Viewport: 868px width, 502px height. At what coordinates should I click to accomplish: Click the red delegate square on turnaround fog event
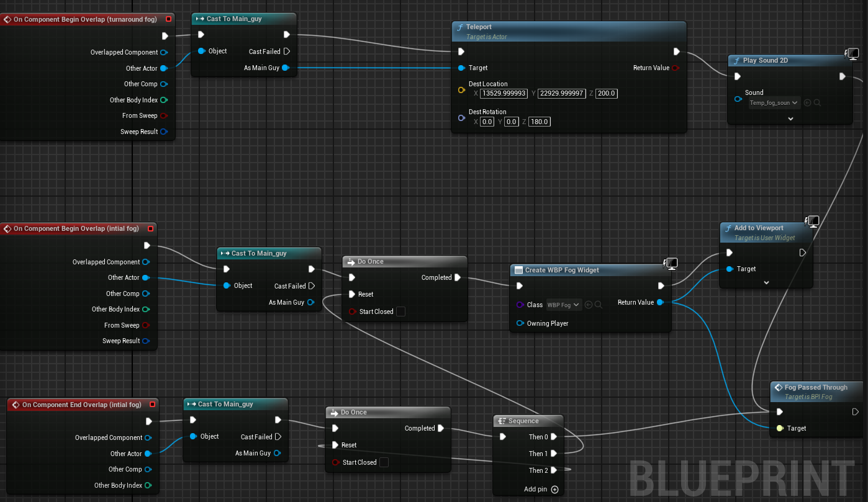(x=168, y=19)
